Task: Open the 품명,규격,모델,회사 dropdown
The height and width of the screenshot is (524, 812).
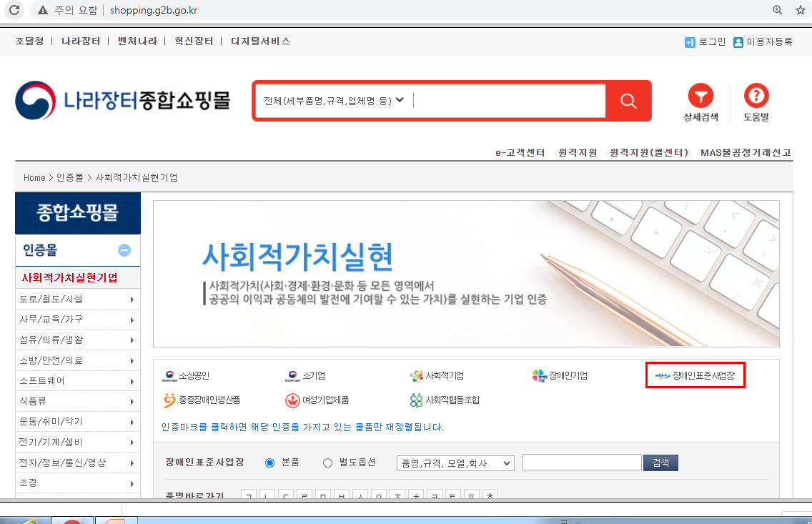Action: pos(455,463)
